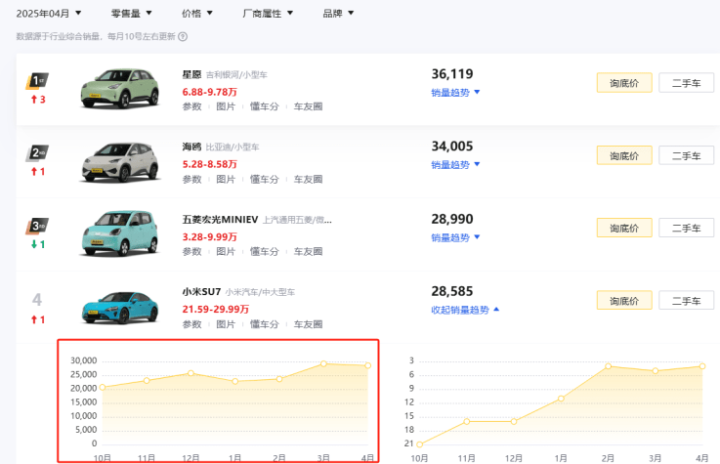Open 参数 link for 小米SU7

(x=192, y=324)
